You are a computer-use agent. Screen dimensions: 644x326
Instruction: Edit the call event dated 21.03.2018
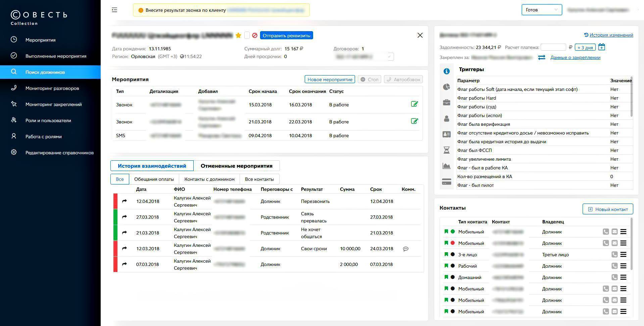pyautogui.click(x=414, y=121)
